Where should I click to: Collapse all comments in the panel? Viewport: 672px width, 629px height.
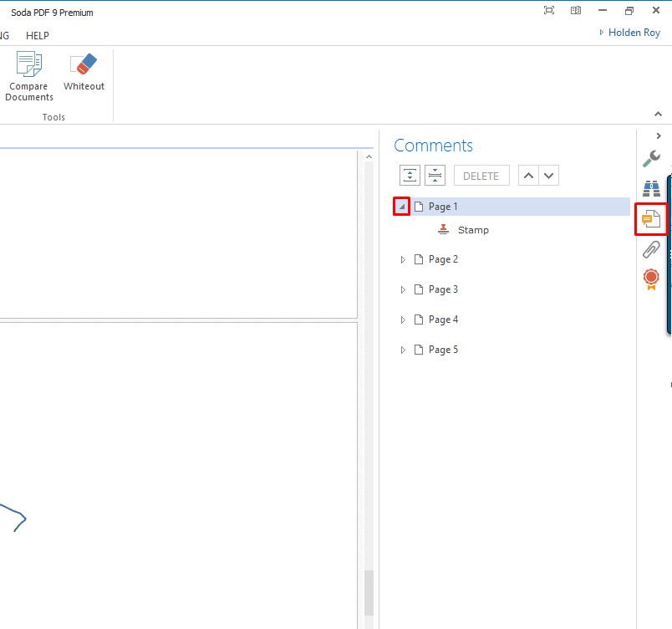435,176
